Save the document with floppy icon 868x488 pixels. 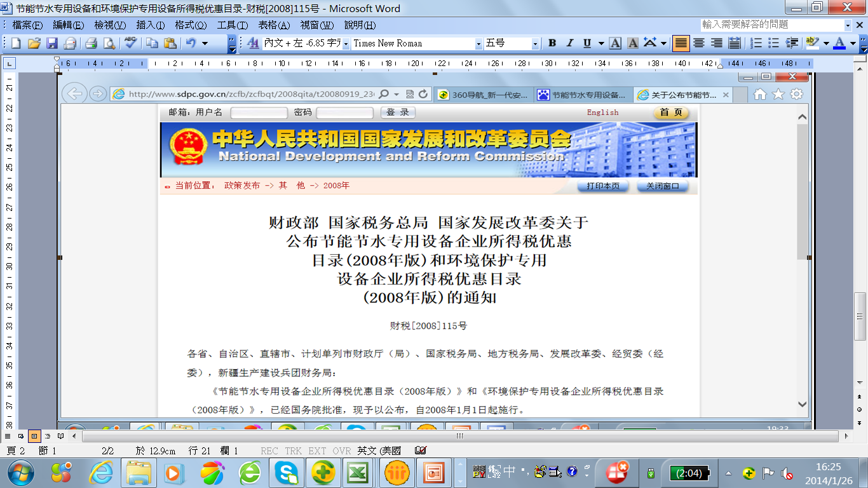tap(51, 43)
